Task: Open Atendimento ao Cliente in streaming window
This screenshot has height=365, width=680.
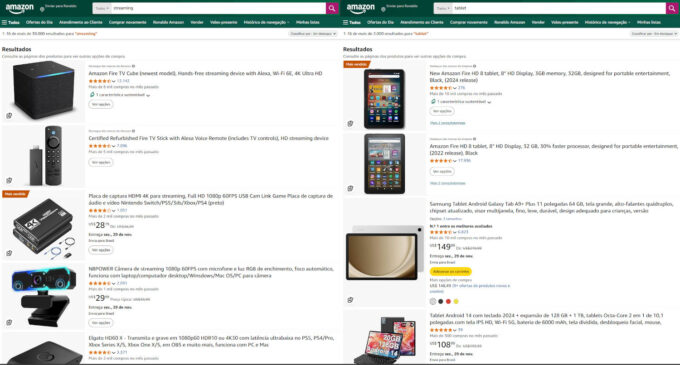Action: click(81, 22)
